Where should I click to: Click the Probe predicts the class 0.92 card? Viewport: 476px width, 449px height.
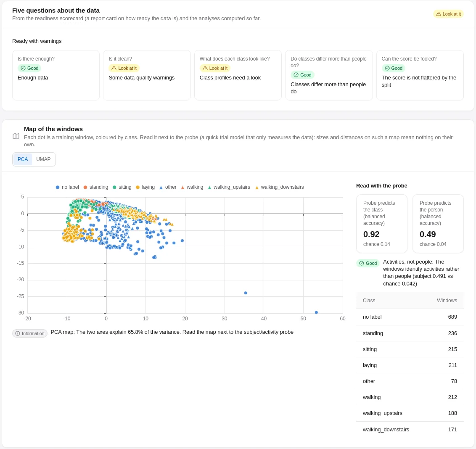[x=381, y=224]
